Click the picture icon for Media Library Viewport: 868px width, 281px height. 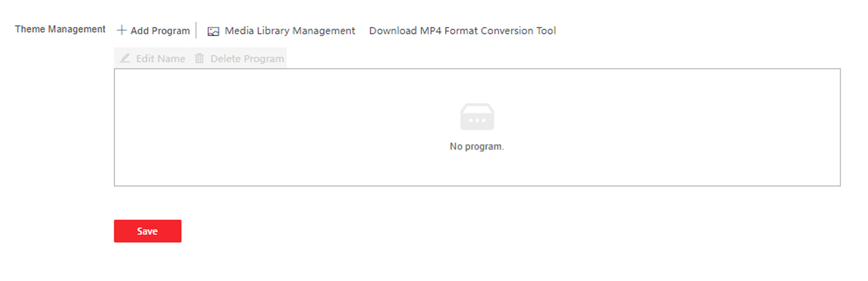tap(213, 32)
